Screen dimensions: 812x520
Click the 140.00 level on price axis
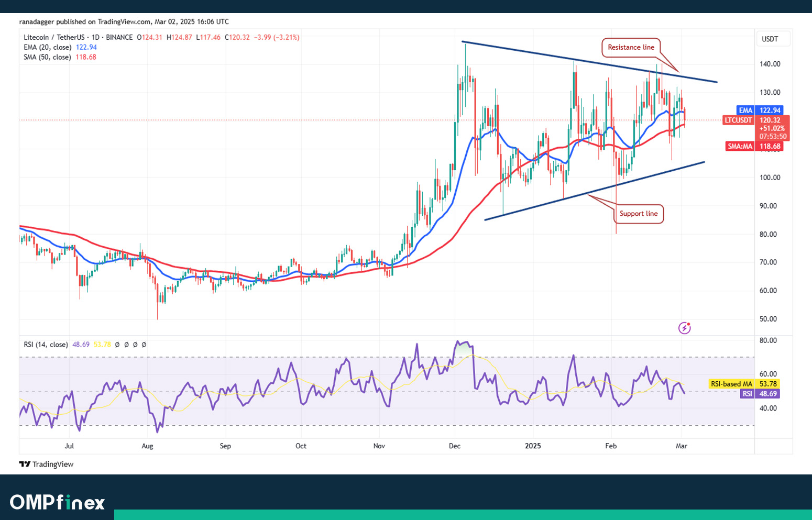click(770, 64)
